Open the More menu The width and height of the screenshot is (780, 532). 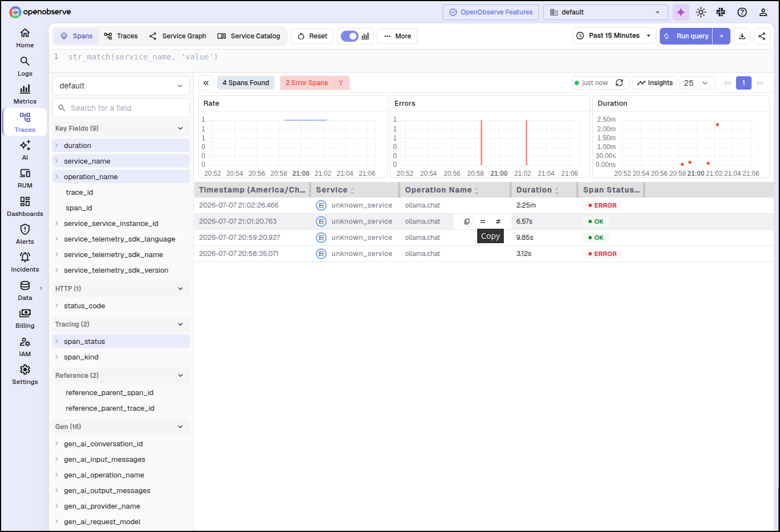[398, 36]
